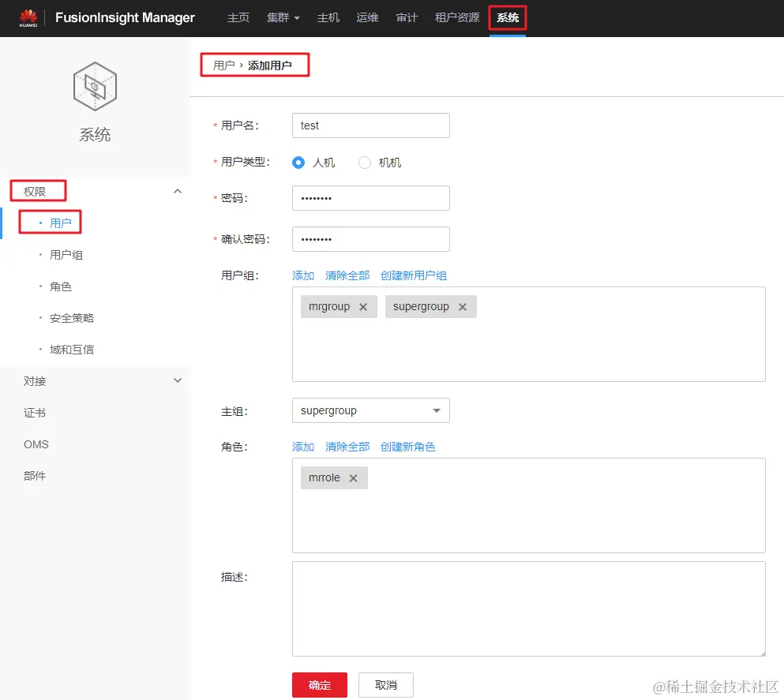784x700 pixels.
Task: Open the 运维 top menu
Action: tap(367, 18)
